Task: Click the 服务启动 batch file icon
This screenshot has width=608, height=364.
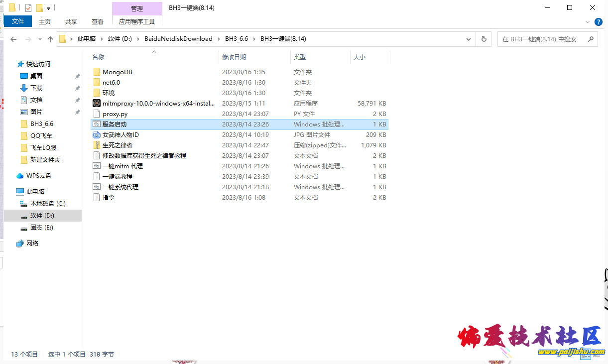Action: [97, 124]
